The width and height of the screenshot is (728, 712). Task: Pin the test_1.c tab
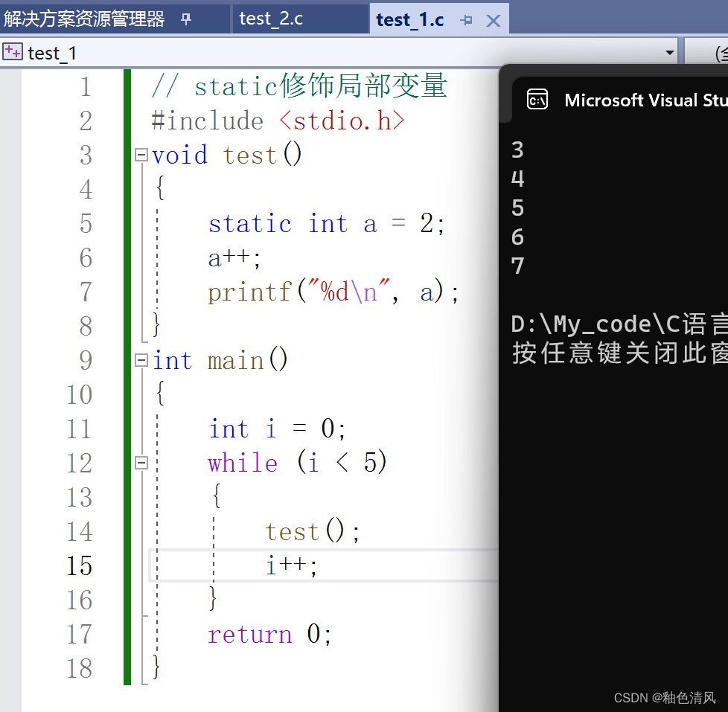[466, 20]
